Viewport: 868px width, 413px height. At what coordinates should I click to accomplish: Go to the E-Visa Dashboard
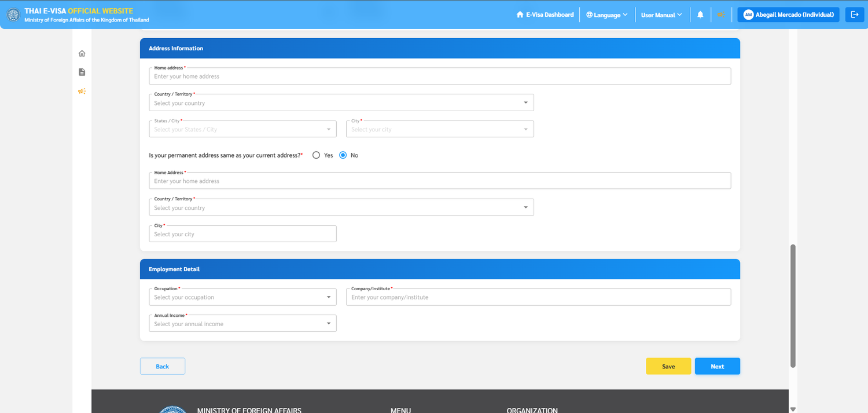(x=545, y=14)
